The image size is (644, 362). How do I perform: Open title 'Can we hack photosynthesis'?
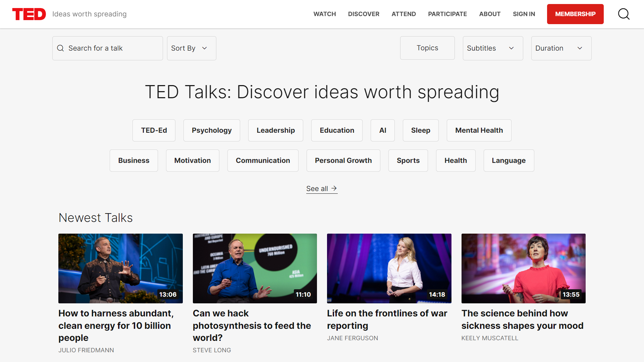pyautogui.click(x=252, y=325)
